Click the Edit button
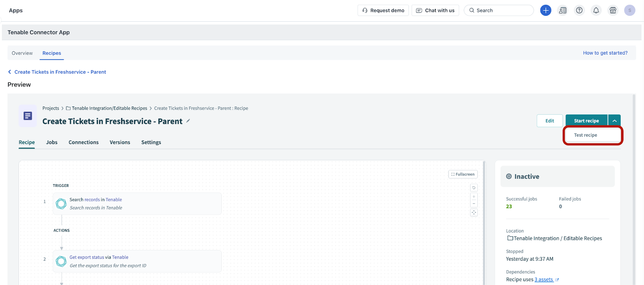 click(549, 121)
